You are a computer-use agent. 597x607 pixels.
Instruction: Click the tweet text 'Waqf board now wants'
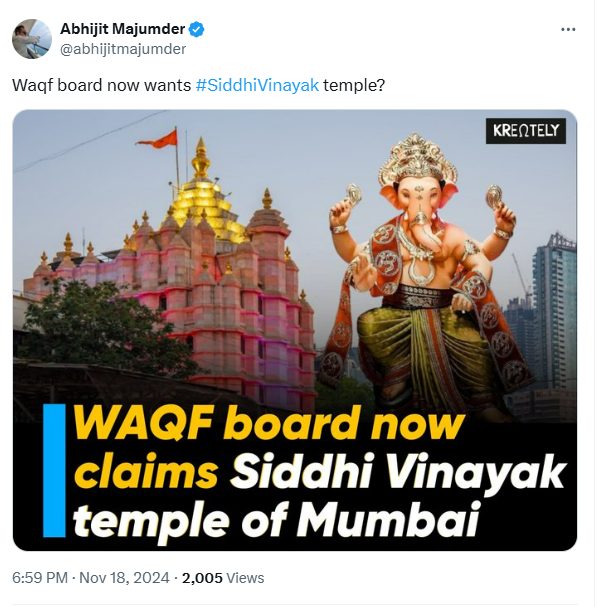pos(101,85)
